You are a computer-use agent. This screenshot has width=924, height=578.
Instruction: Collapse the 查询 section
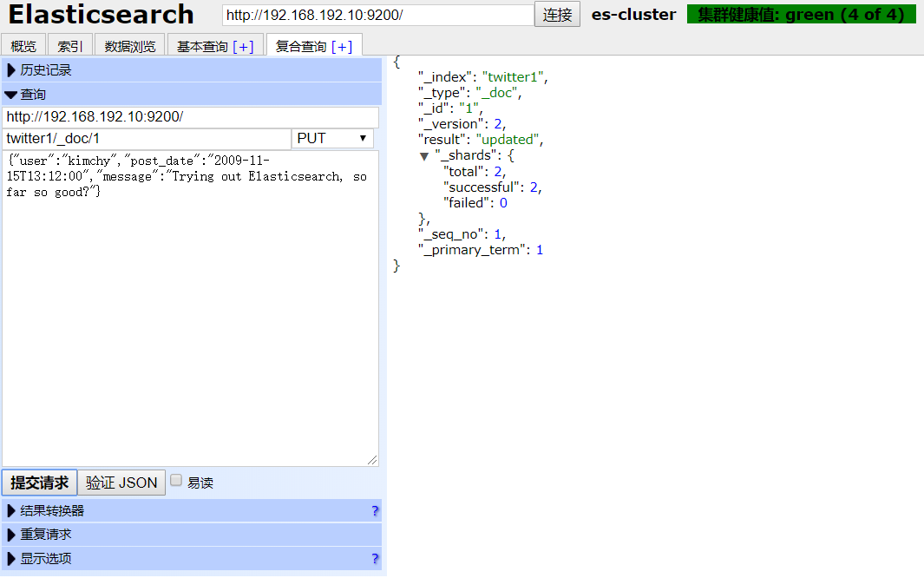[192, 95]
